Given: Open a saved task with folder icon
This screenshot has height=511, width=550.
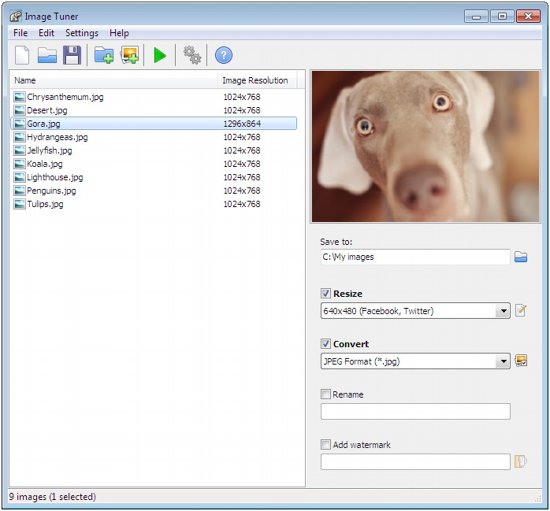Looking at the screenshot, I should tap(47, 55).
